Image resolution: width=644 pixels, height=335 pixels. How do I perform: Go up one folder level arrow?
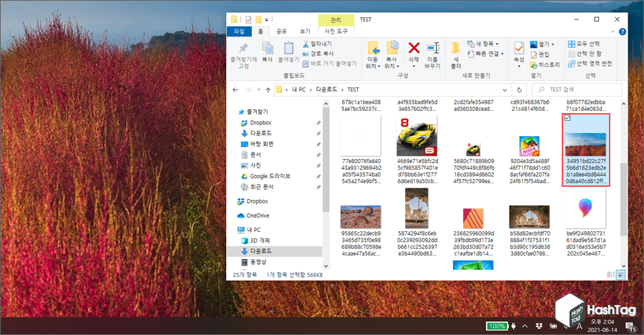point(268,89)
